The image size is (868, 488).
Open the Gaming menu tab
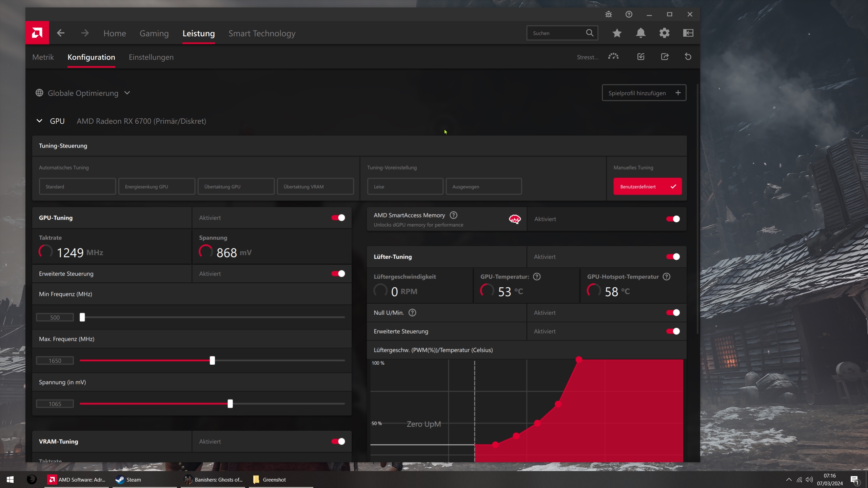154,33
